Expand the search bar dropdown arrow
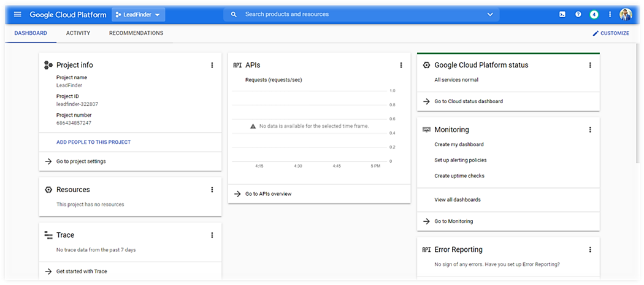The width and height of the screenshot is (644, 285). pos(489,14)
